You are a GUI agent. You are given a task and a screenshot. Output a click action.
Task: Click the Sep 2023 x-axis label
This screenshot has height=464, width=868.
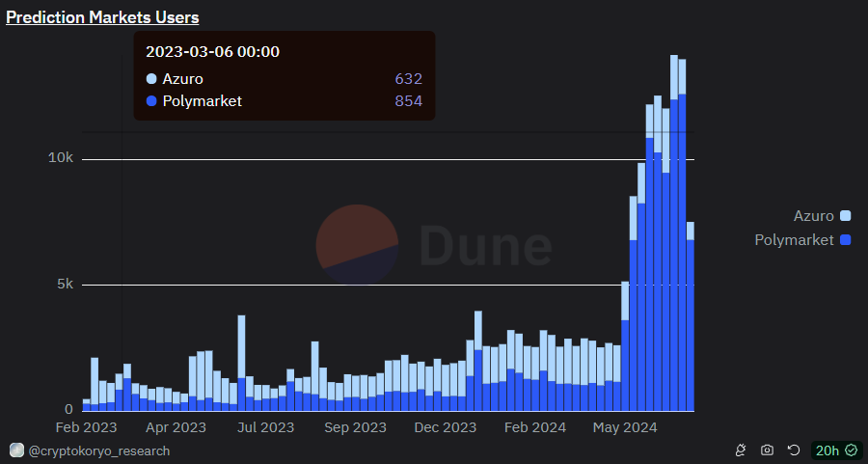pos(355,427)
